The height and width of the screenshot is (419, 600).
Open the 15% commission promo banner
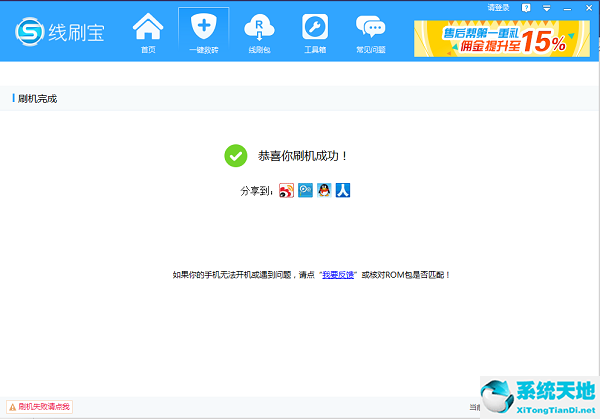(502, 39)
